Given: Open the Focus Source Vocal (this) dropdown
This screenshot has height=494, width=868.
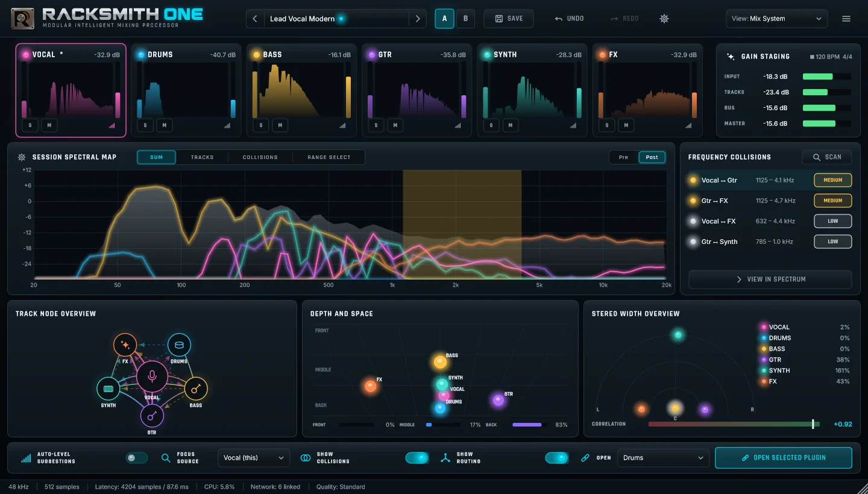Looking at the screenshot, I should (254, 458).
